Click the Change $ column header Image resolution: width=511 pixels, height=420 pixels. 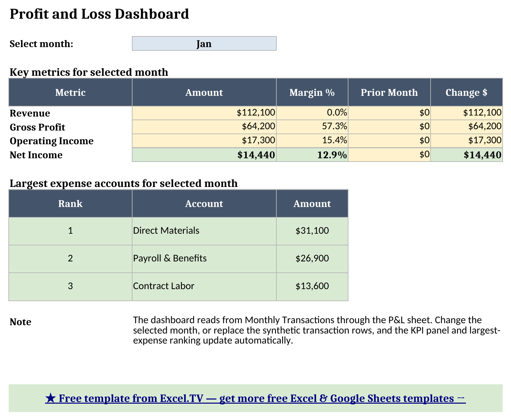coord(466,92)
